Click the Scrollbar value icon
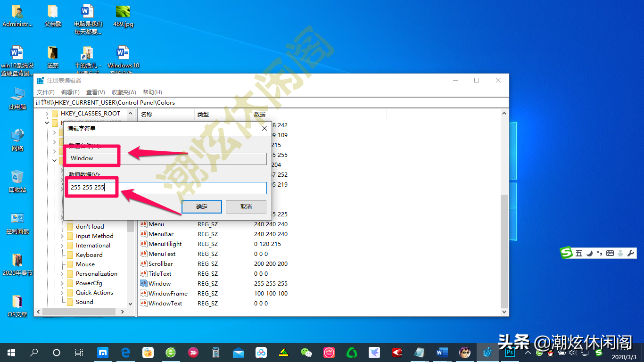Screen dimensions: 644x362 144,264
